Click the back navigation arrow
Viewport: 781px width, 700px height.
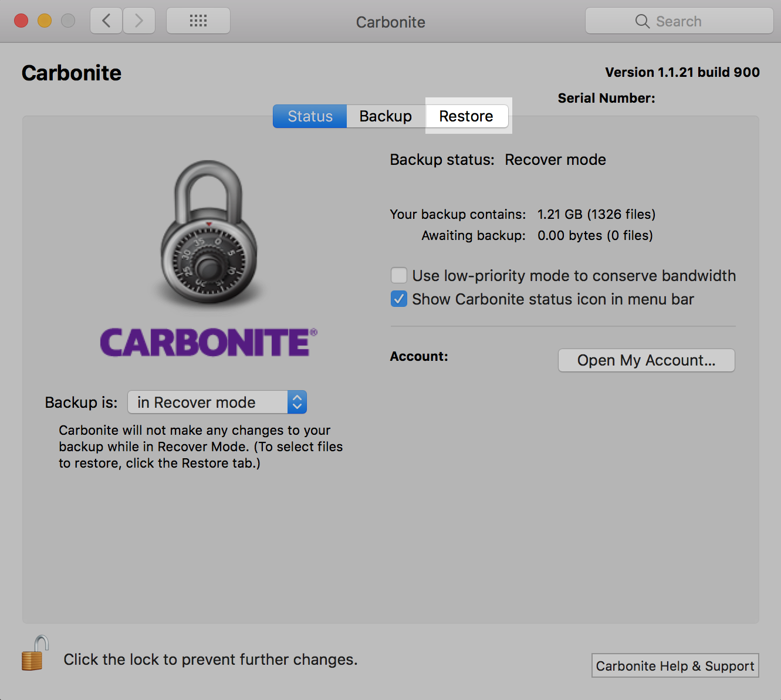(106, 20)
